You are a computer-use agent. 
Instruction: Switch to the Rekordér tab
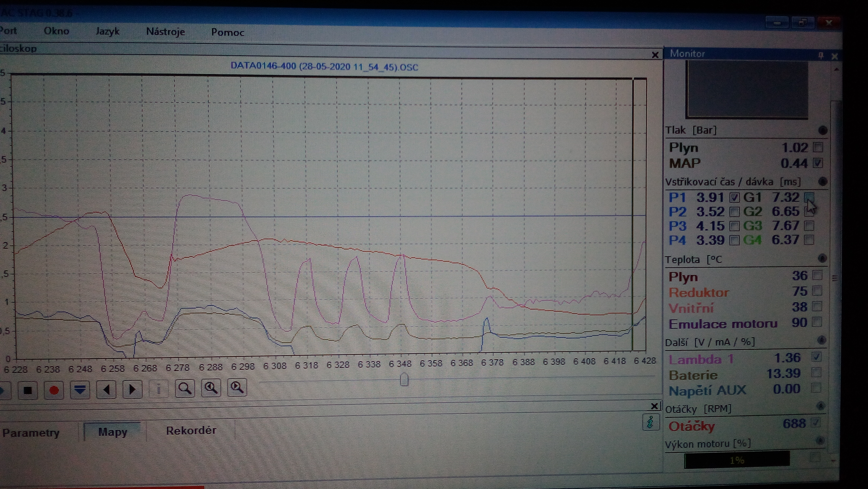pos(191,431)
